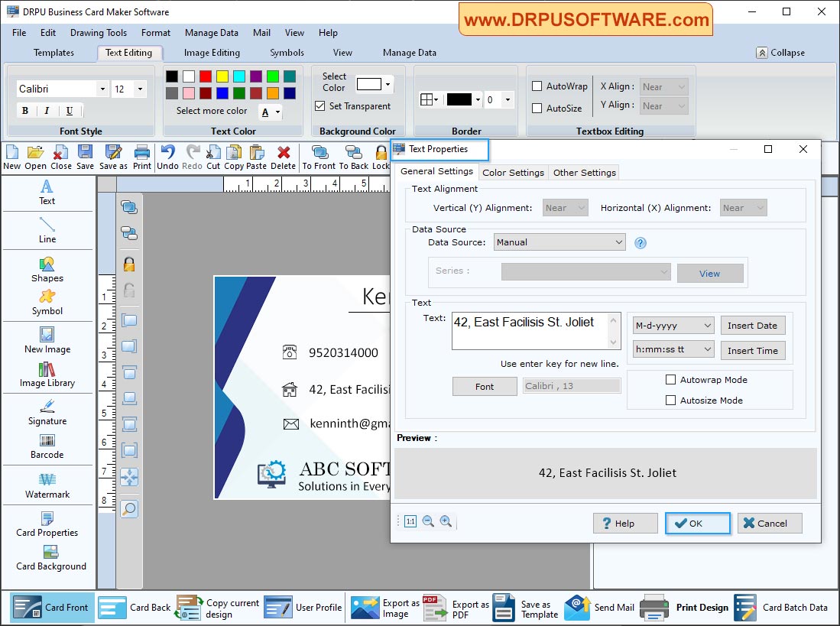Switch to the Color Settings tab
This screenshot has height=626, width=840.
click(x=513, y=173)
